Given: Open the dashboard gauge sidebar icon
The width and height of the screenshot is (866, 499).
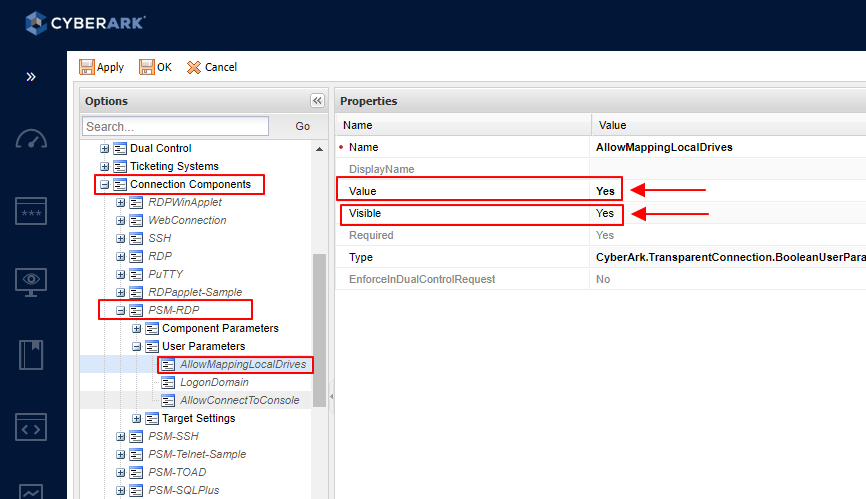Looking at the screenshot, I should click(31, 139).
